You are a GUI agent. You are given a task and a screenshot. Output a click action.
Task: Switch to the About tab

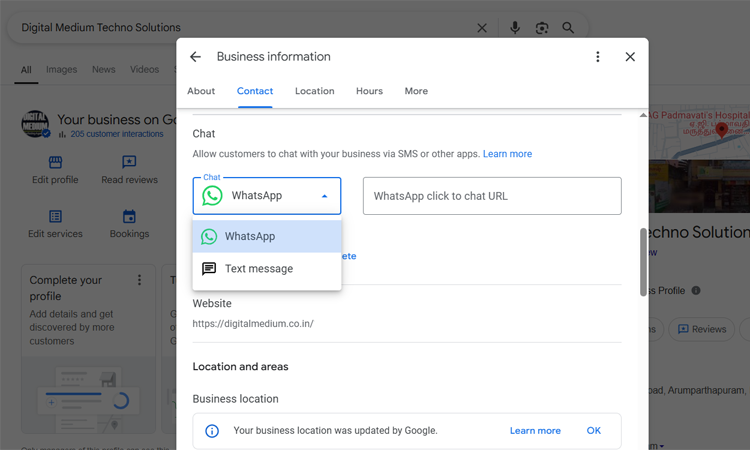coord(201,91)
